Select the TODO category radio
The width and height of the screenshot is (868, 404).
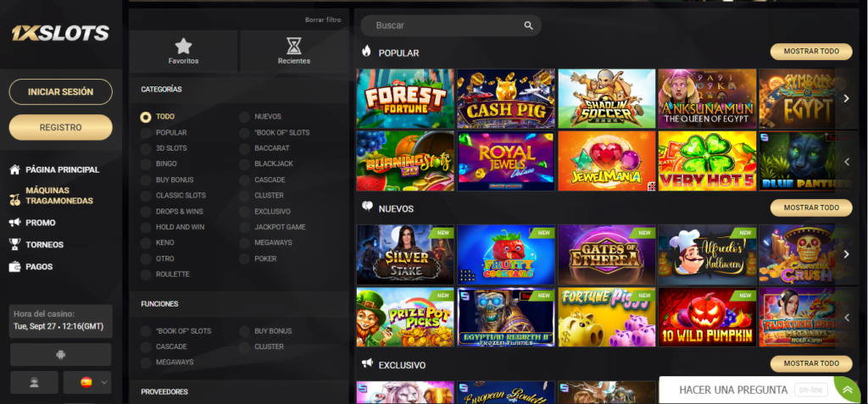[146, 118]
